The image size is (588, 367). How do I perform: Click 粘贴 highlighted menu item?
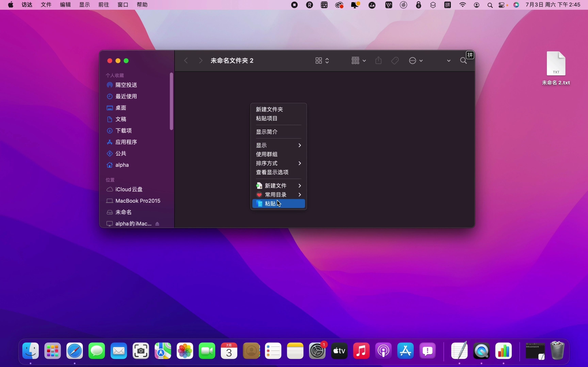[x=279, y=203]
